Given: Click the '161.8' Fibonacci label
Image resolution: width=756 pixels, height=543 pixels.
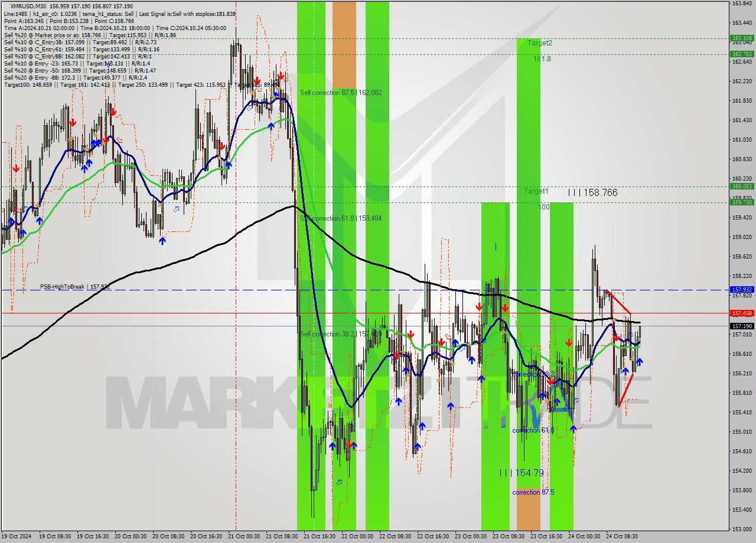Looking at the screenshot, I should [x=542, y=59].
